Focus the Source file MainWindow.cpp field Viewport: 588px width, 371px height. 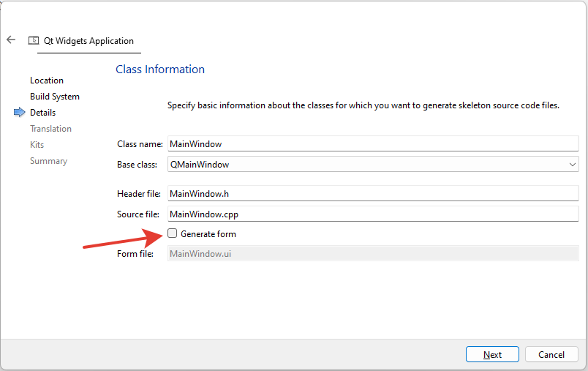click(x=373, y=214)
